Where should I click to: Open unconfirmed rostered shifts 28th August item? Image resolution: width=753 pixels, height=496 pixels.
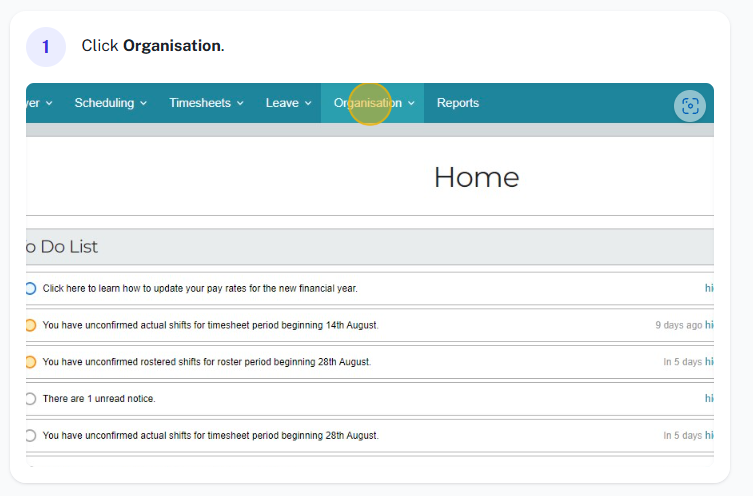click(x=206, y=362)
